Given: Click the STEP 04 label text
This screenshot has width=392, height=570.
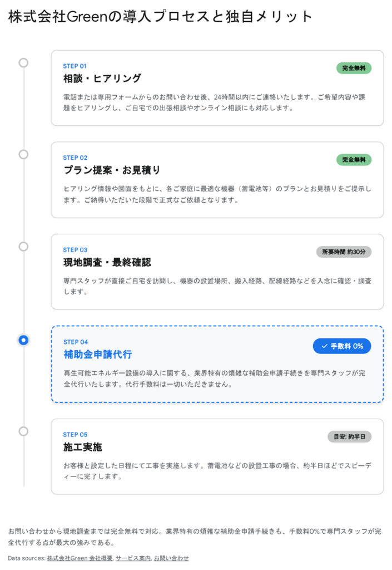Looking at the screenshot, I should 75,342.
